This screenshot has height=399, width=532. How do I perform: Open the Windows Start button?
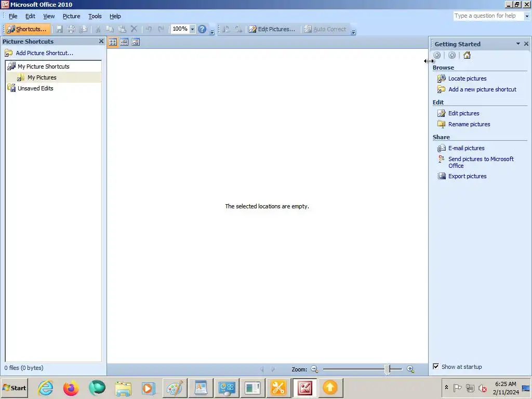[14, 388]
